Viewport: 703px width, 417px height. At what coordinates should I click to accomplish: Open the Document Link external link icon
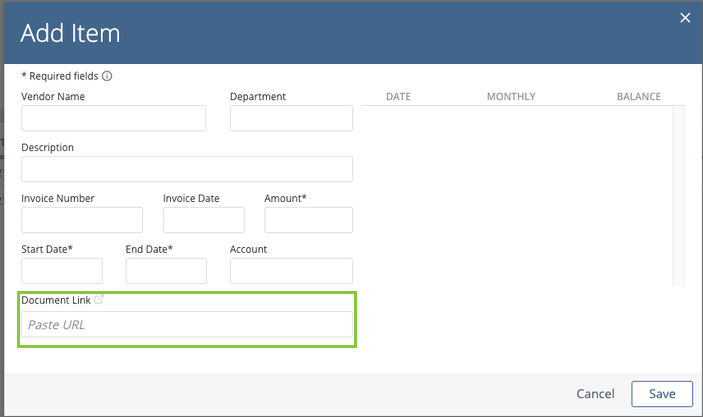99,299
